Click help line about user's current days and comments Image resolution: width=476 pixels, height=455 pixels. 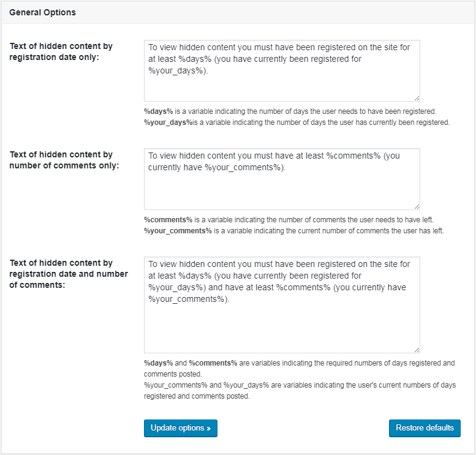300,391
